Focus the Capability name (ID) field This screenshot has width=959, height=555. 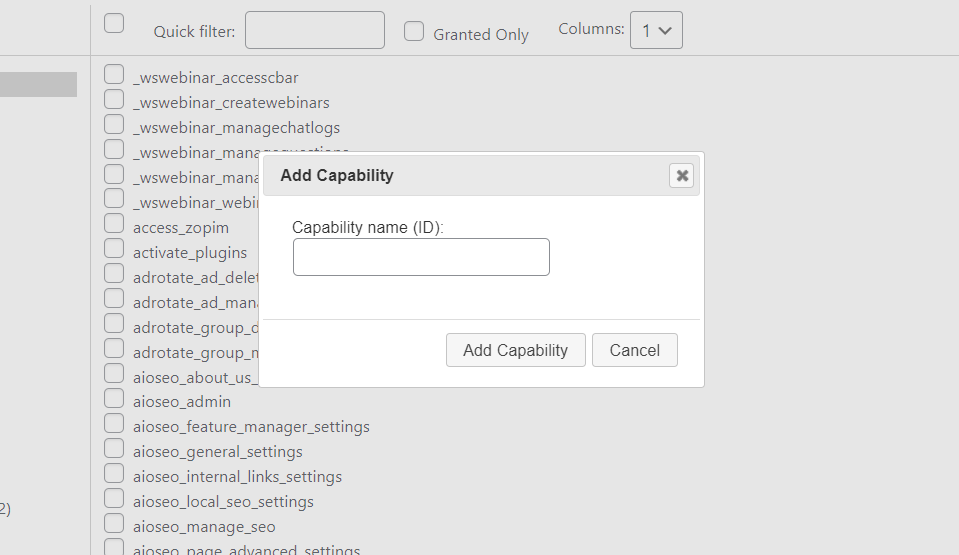coord(421,257)
